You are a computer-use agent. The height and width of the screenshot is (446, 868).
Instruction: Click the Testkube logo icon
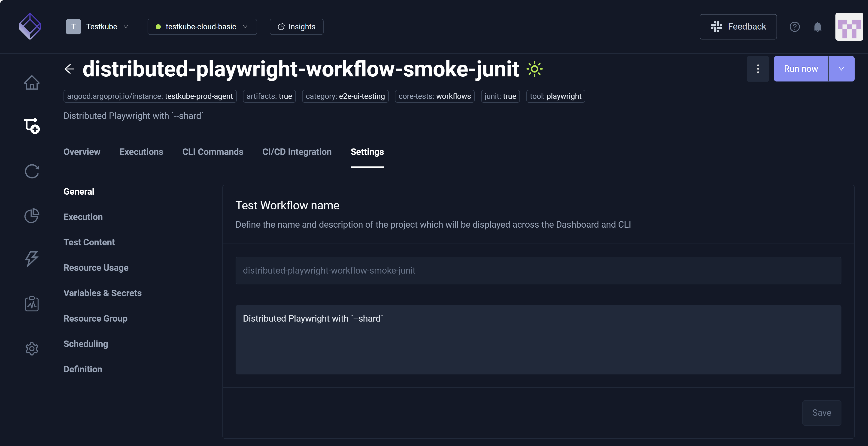[30, 26]
